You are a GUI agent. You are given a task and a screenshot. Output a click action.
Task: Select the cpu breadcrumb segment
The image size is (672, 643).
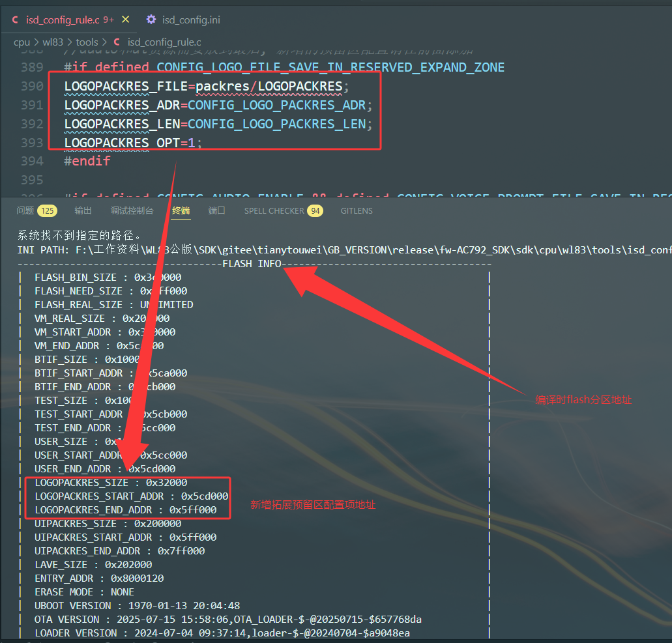(x=22, y=42)
